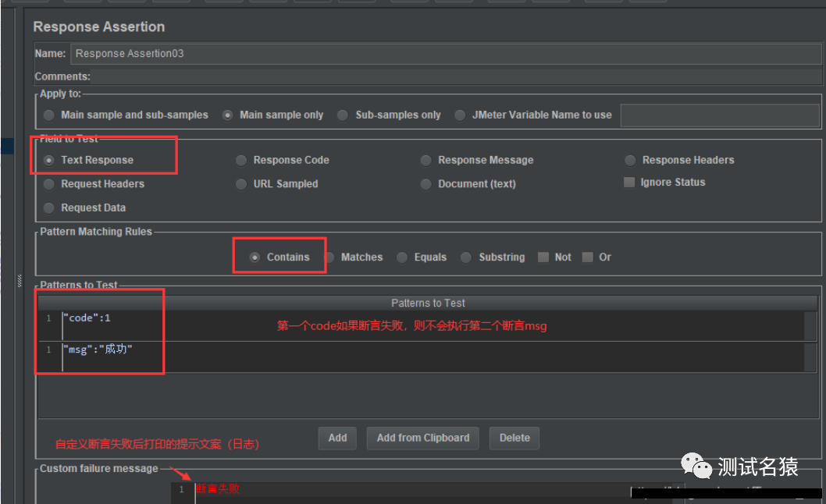Enable the Ignore Status checkbox
Screen dimensions: 826x504
point(665,183)
